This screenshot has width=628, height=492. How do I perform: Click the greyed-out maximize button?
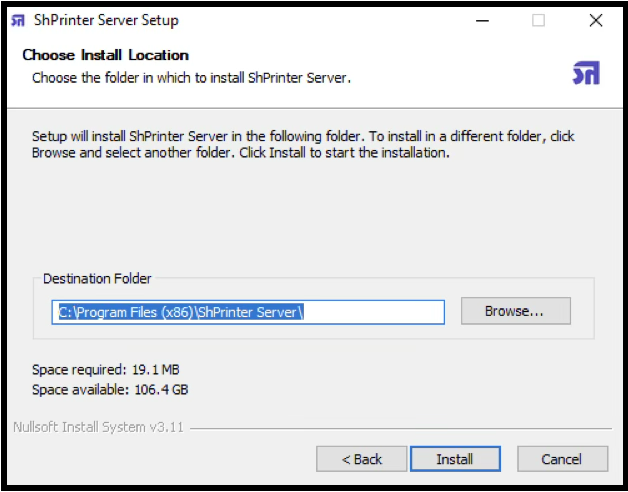(538, 20)
